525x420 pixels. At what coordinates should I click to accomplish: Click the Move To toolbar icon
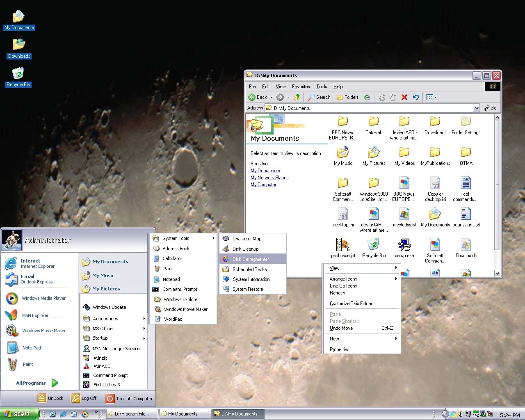(382, 97)
